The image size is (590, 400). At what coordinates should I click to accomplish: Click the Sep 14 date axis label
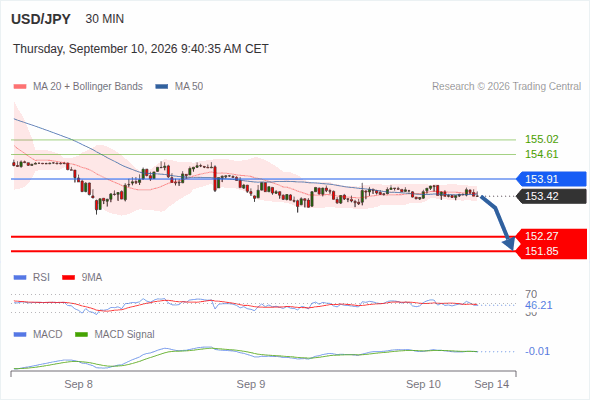tap(492, 384)
